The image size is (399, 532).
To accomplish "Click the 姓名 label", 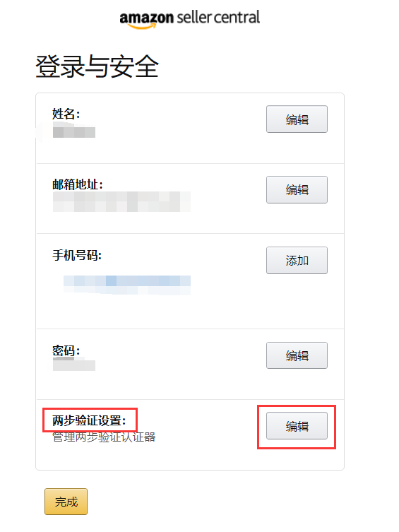I will click(x=66, y=114).
